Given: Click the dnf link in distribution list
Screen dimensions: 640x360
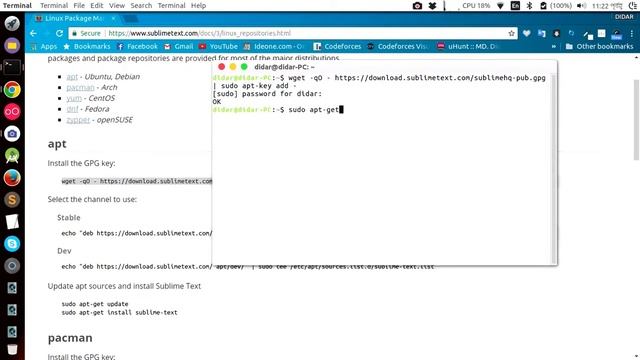Looking at the screenshot, I should point(72,109).
